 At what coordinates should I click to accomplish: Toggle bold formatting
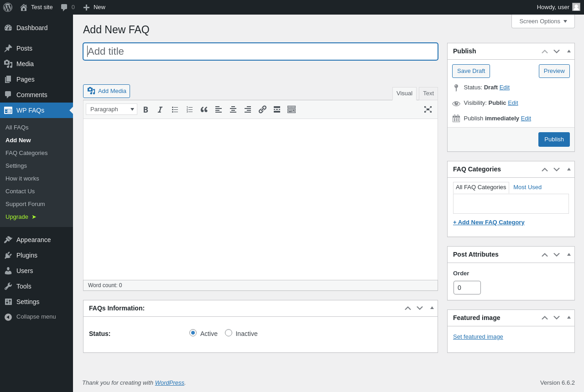[146, 109]
